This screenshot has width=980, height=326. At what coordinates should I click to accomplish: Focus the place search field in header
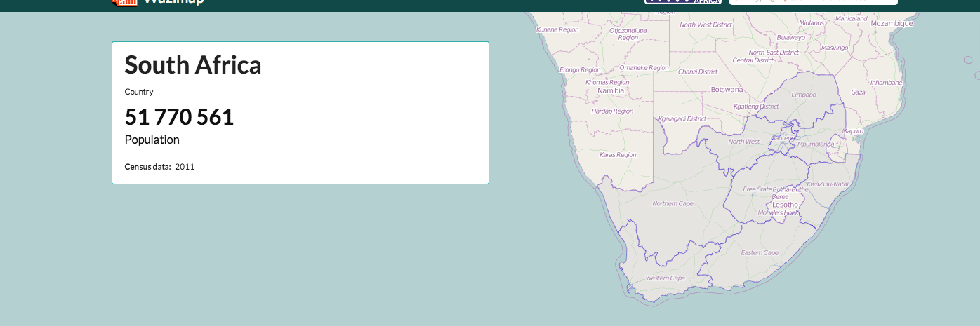tap(814, 2)
